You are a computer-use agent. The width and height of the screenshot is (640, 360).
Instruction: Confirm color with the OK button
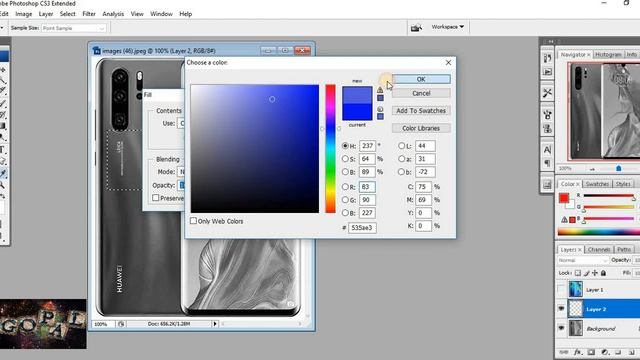pyautogui.click(x=421, y=79)
